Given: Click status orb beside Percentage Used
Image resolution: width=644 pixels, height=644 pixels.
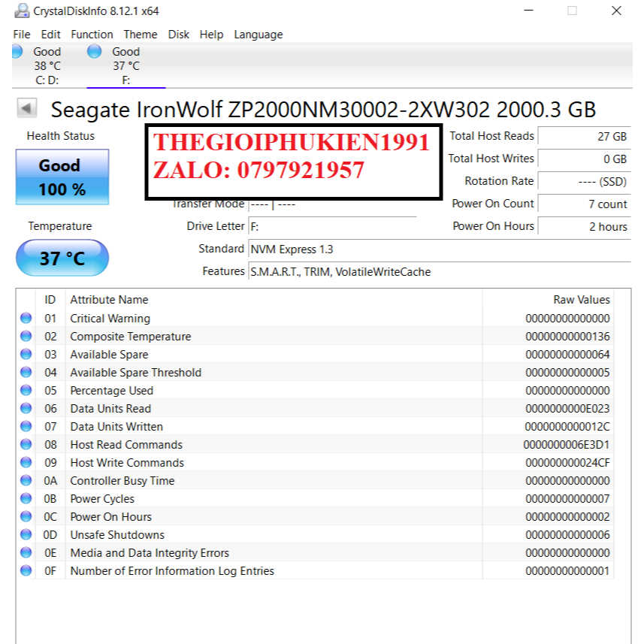Looking at the screenshot, I should click(26, 391).
